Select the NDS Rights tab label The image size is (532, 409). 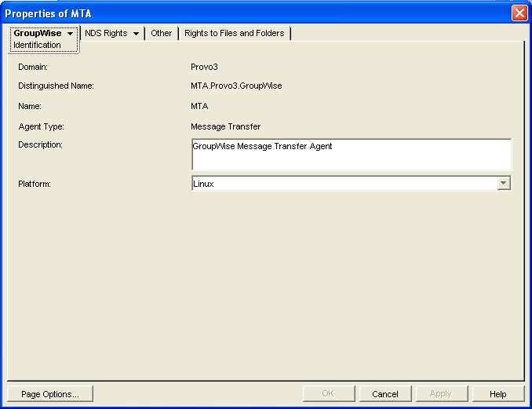tap(106, 33)
